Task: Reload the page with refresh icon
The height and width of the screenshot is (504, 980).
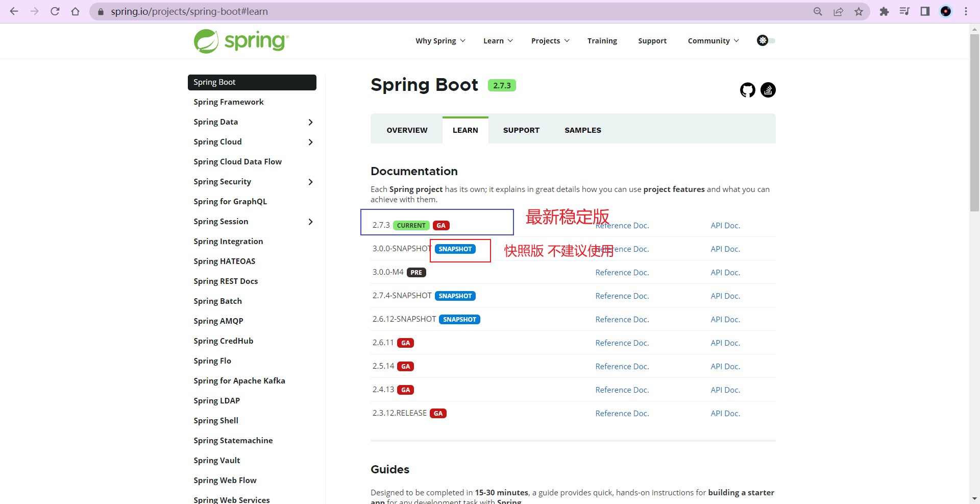Action: click(x=55, y=11)
